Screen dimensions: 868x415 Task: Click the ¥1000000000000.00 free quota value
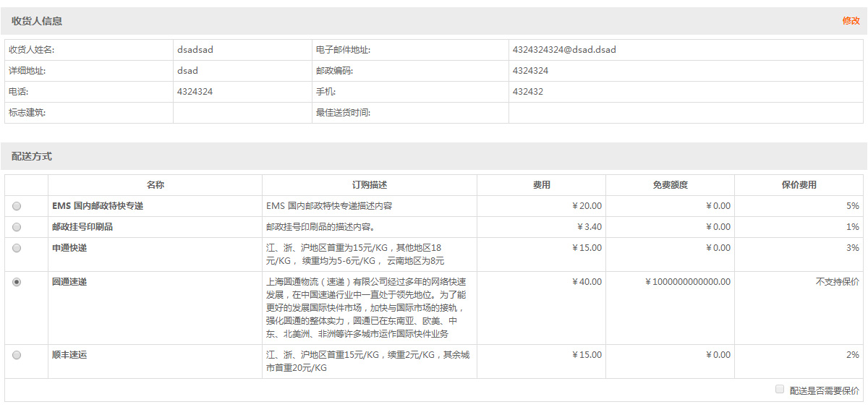(x=688, y=282)
